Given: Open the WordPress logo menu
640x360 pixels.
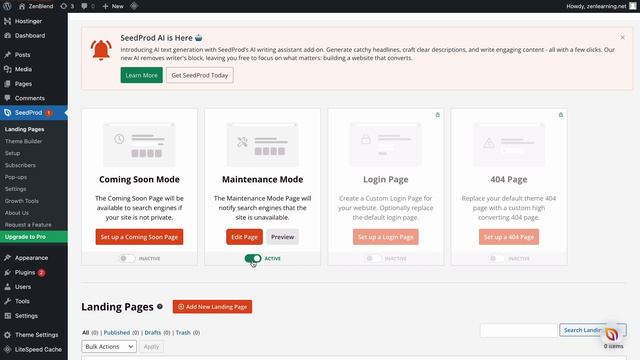Looking at the screenshot, I should click(7, 6).
